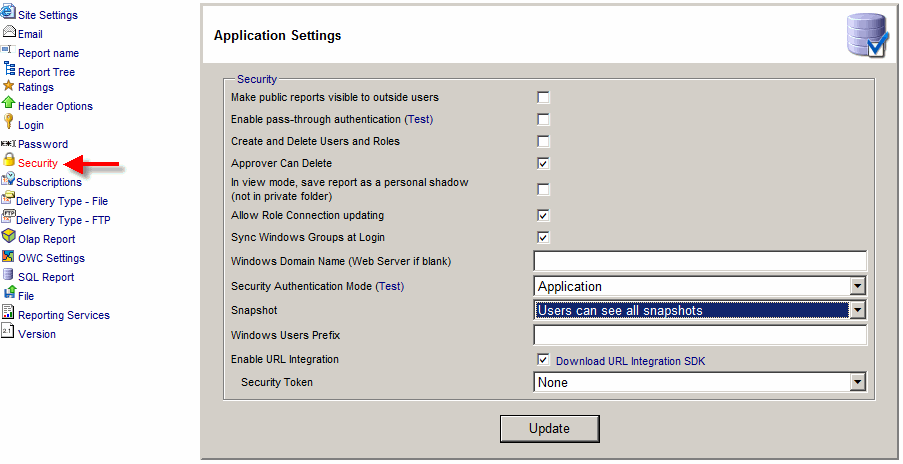Open the Header Options page
Viewport: 903px width, 464px height.
pyautogui.click(x=55, y=106)
